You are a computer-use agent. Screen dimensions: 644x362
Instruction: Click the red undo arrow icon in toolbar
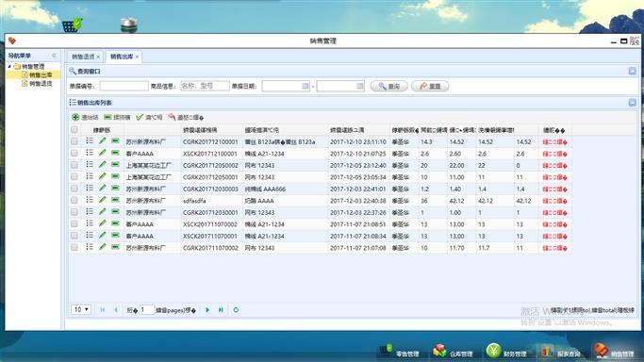(172, 118)
